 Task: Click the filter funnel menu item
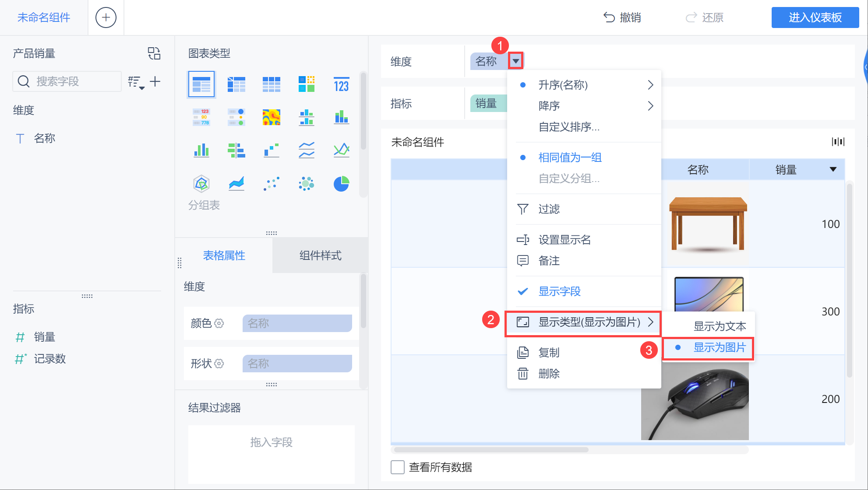[549, 209]
